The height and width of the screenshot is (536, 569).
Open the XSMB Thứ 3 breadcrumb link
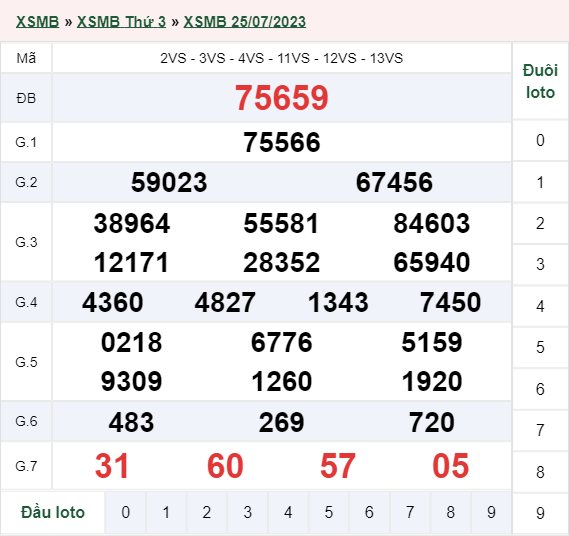coord(121,22)
